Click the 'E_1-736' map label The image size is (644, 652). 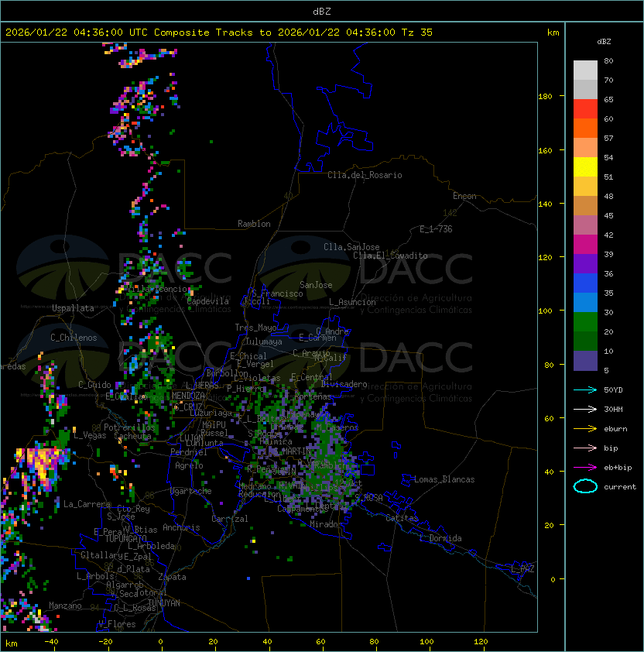tap(436, 229)
